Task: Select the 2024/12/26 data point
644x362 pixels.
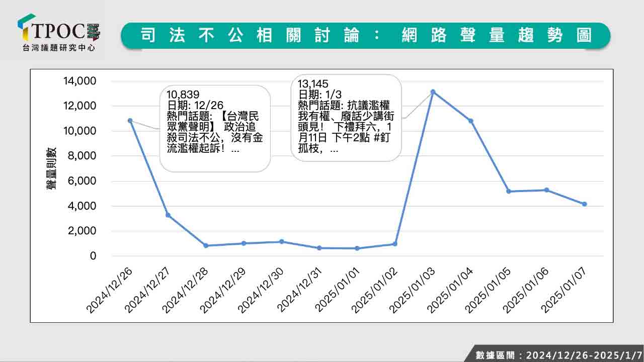Action: [x=130, y=121]
